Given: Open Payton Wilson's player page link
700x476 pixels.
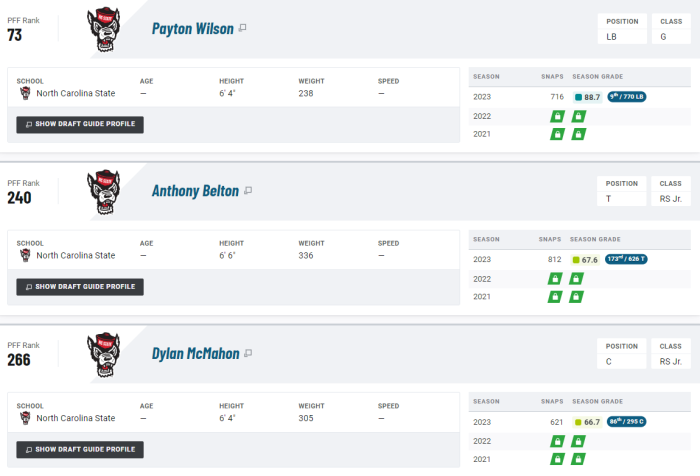Looking at the screenshot, I should 192,29.
